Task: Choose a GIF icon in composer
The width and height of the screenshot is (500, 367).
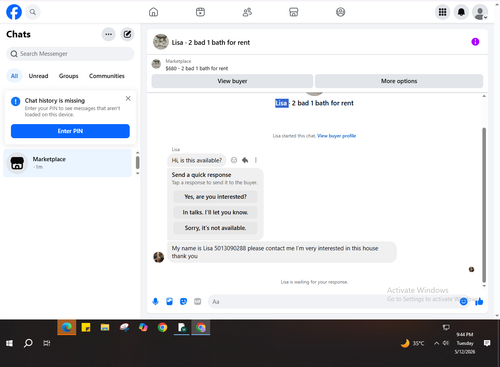Action: 198,302
